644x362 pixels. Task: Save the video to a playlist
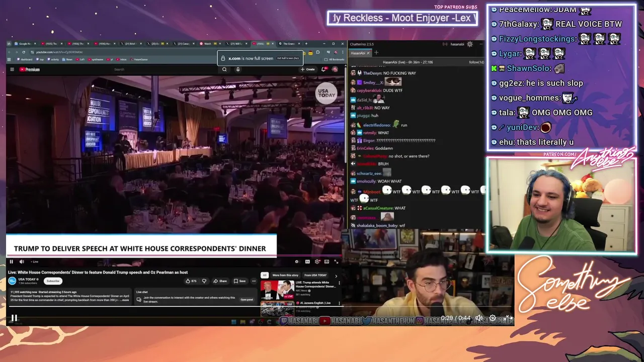[239, 281]
